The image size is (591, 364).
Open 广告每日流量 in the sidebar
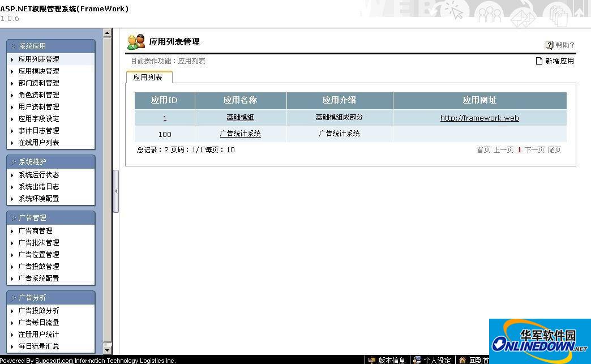(x=39, y=323)
